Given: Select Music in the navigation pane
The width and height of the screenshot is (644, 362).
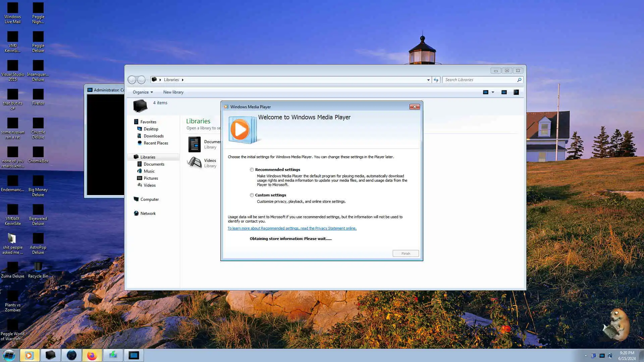Looking at the screenshot, I should pos(149,171).
